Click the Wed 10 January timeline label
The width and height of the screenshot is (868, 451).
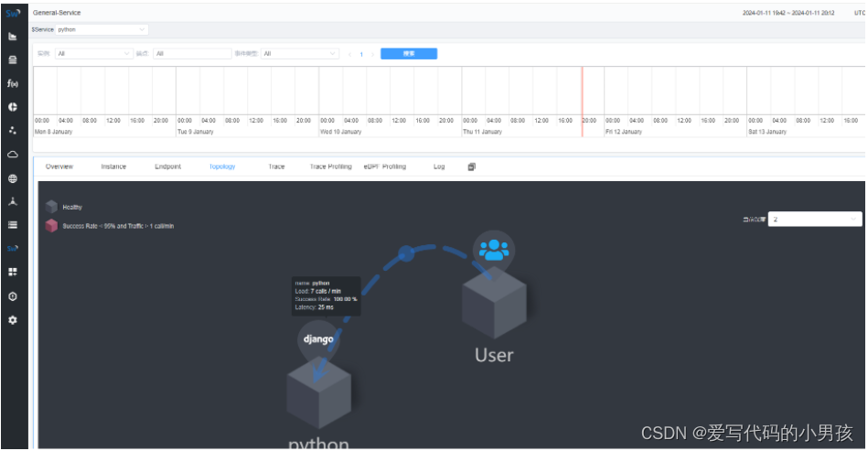click(x=340, y=132)
